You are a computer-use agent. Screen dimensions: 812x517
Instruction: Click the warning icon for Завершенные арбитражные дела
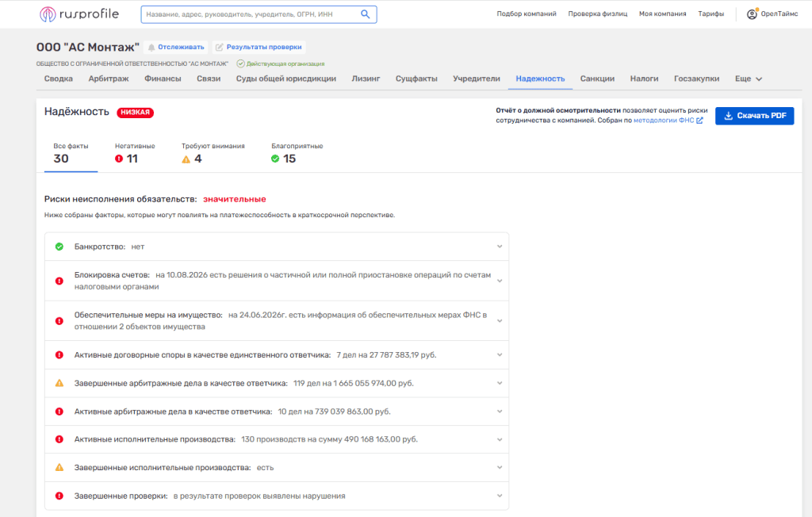pos(59,383)
